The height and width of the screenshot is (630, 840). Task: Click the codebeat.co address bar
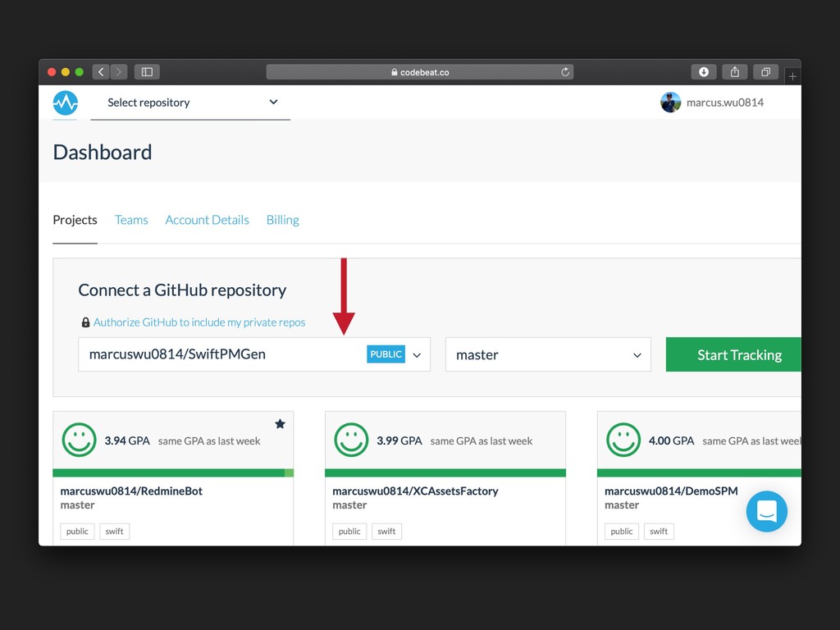point(420,72)
